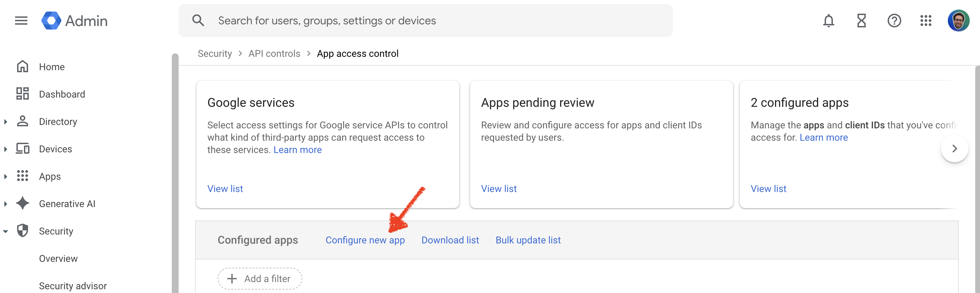980x293 pixels.
Task: Click the user account avatar
Action: click(x=958, y=21)
